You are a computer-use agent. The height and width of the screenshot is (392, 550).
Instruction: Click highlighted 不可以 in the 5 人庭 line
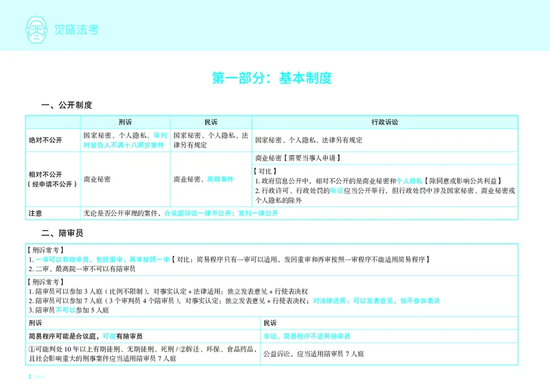65,310
